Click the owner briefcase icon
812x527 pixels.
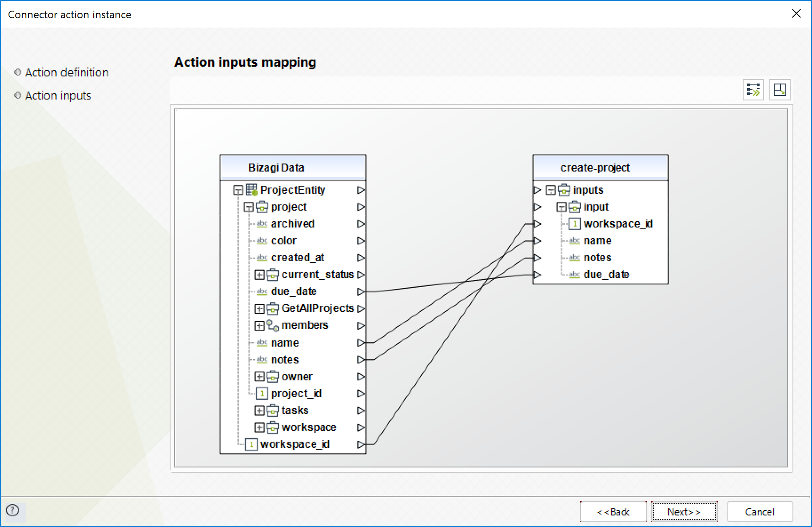(273, 377)
